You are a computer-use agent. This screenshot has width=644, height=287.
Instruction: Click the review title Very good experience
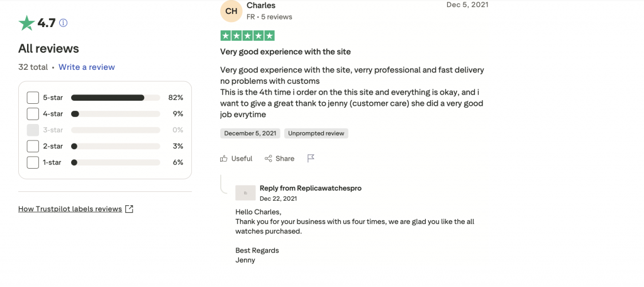coord(286,52)
